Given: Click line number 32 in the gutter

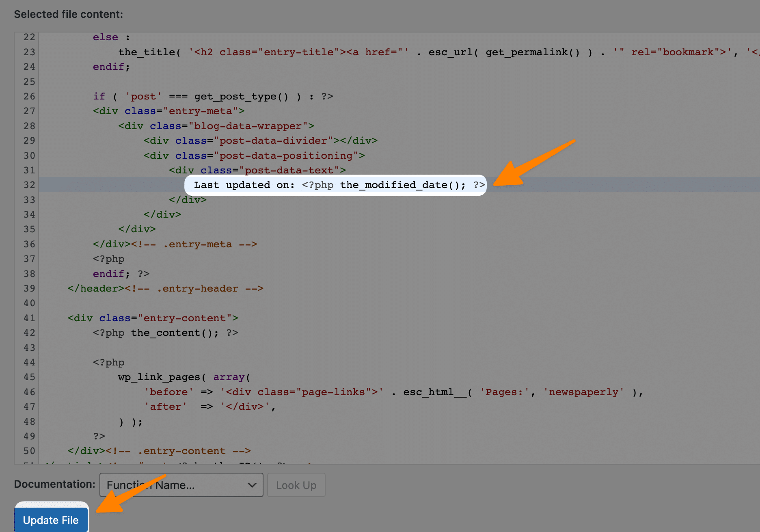Looking at the screenshot, I should [x=29, y=185].
